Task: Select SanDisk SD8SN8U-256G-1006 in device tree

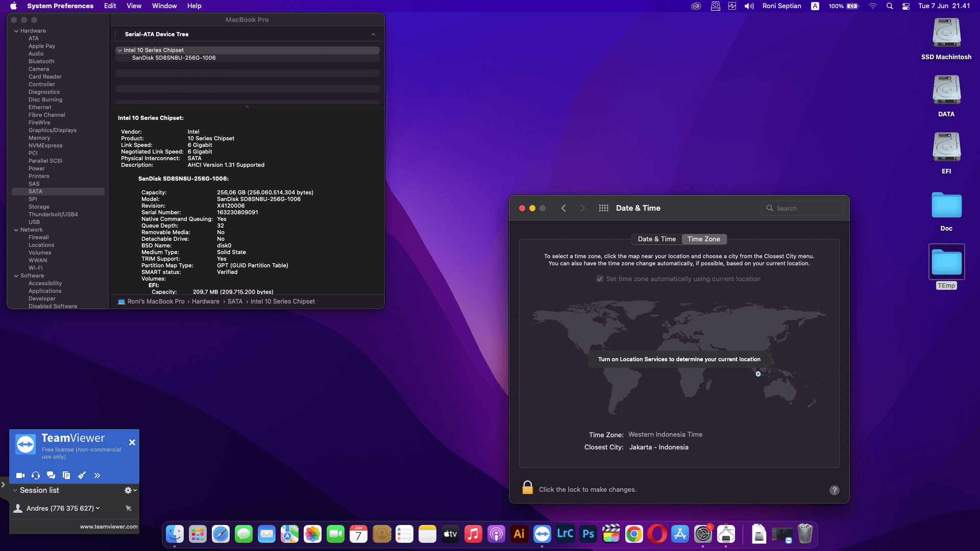Action: [174, 58]
